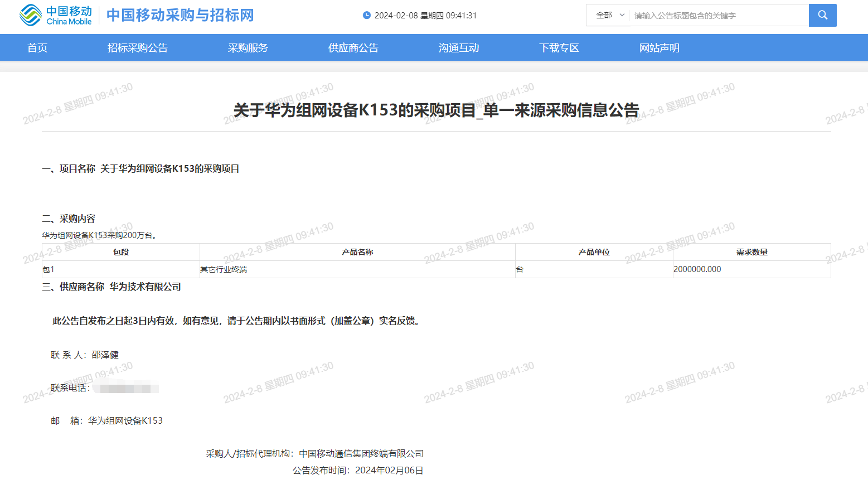Click the 需求数量 column header
Viewport: 868px width, 494px height.
(x=751, y=252)
